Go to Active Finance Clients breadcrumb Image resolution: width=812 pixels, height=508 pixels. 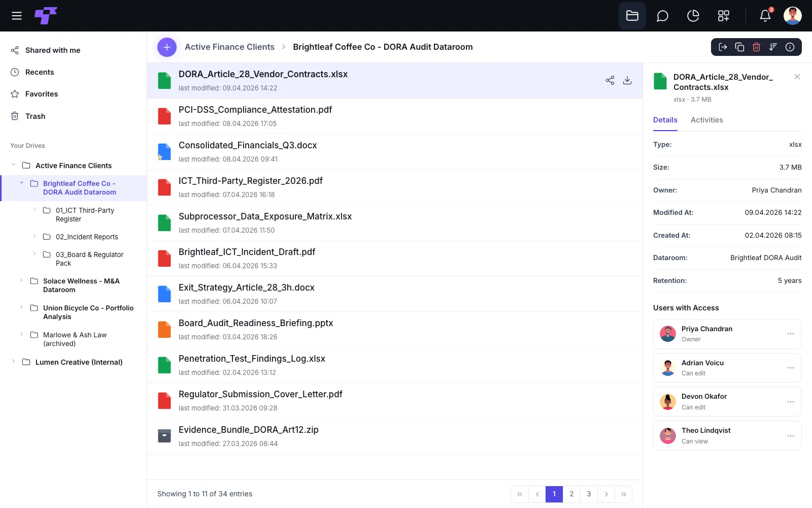pyautogui.click(x=229, y=47)
